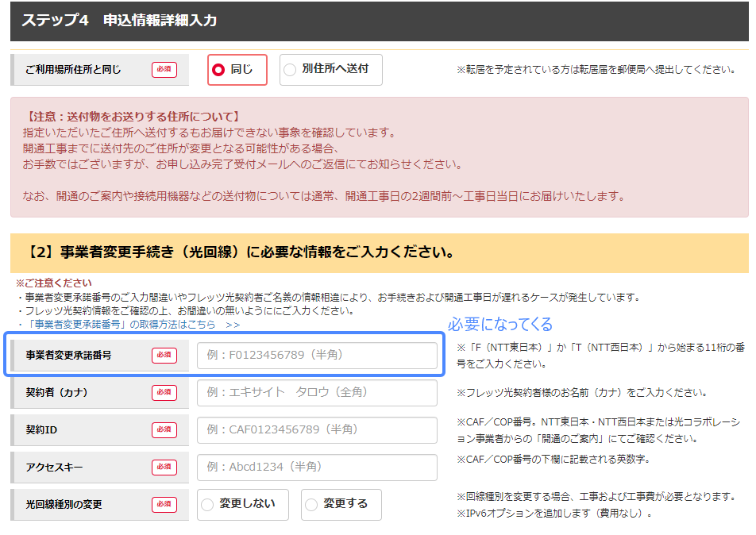Click the ステップ4 申込情報詳細入力 header bar
Image resolution: width=756 pixels, height=535 pixels.
[x=378, y=21]
